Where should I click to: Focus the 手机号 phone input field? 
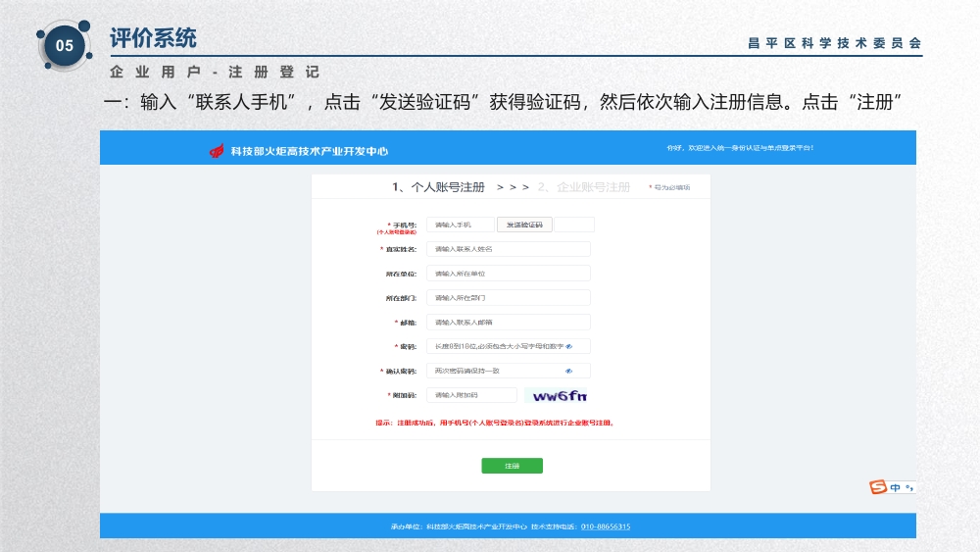(461, 225)
